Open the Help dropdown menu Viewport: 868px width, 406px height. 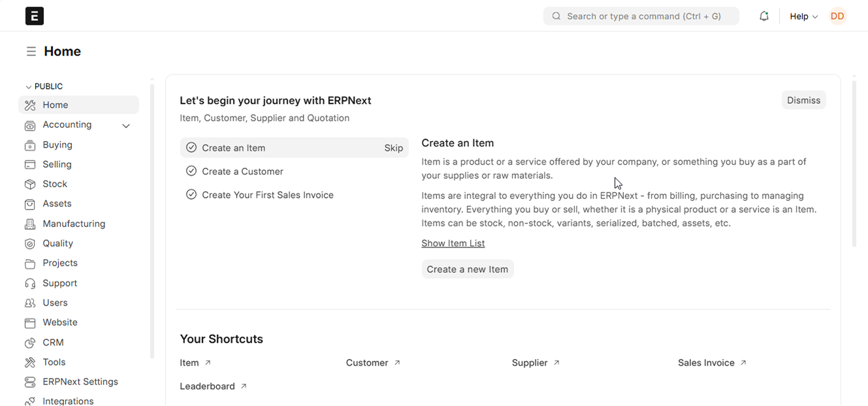pyautogui.click(x=803, y=16)
